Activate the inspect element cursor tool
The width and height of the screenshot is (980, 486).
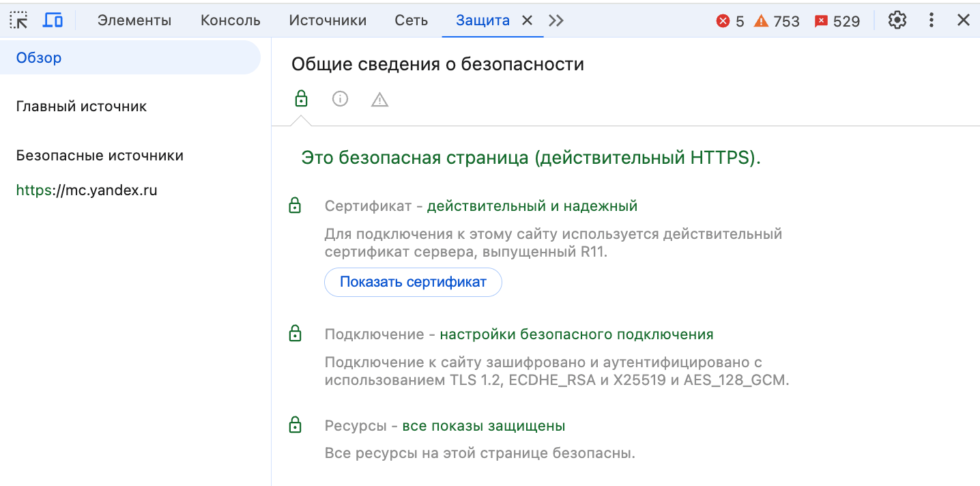coord(18,20)
